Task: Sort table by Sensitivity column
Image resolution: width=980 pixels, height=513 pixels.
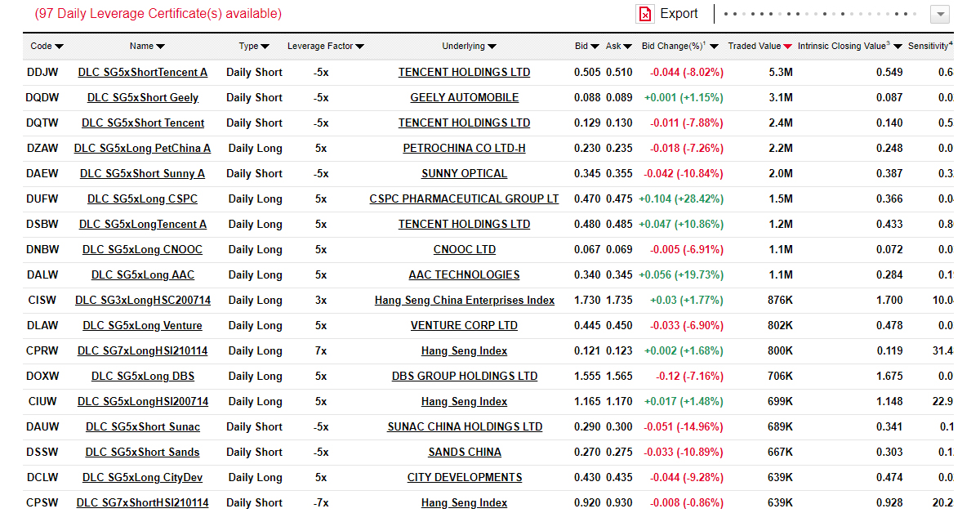Action: (x=930, y=47)
